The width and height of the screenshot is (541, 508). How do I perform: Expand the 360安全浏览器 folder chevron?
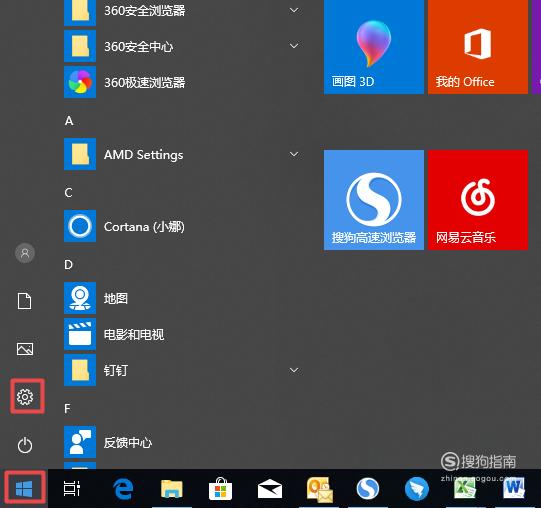coord(294,10)
